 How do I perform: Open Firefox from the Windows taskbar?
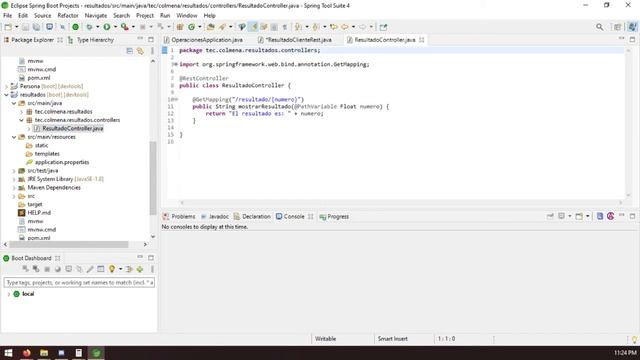(x=27, y=353)
